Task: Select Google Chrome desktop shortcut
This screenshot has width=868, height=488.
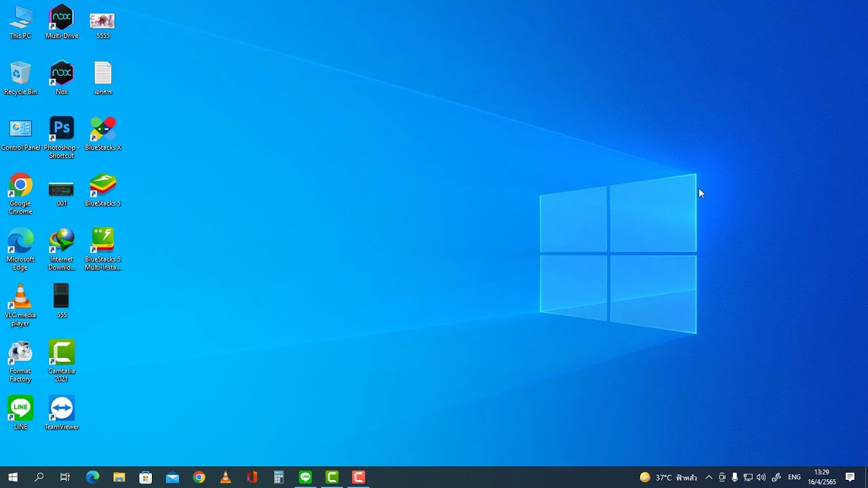Action: click(20, 194)
